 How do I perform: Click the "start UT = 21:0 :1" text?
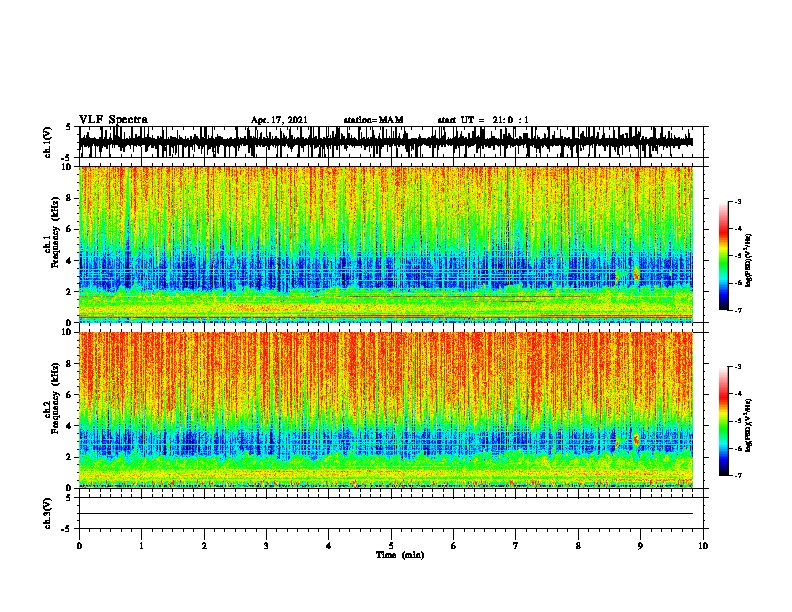483,120
